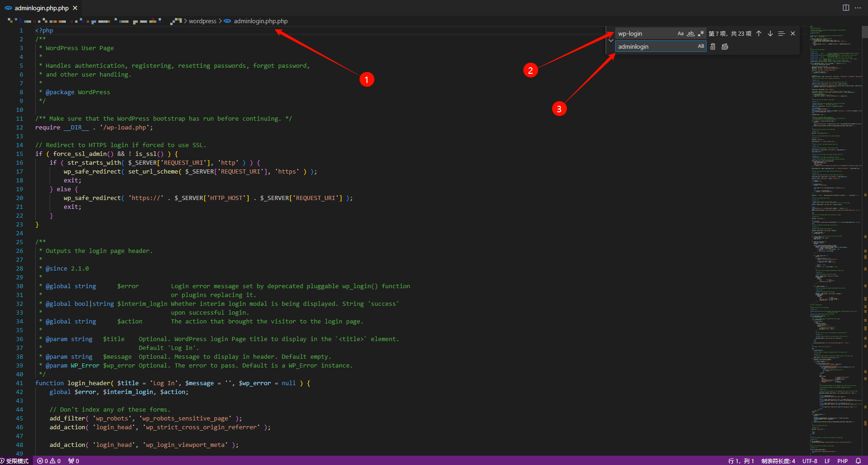This screenshot has width=868, height=465.
Task: Close the adminlogin.php.php tab
Action: (x=75, y=8)
